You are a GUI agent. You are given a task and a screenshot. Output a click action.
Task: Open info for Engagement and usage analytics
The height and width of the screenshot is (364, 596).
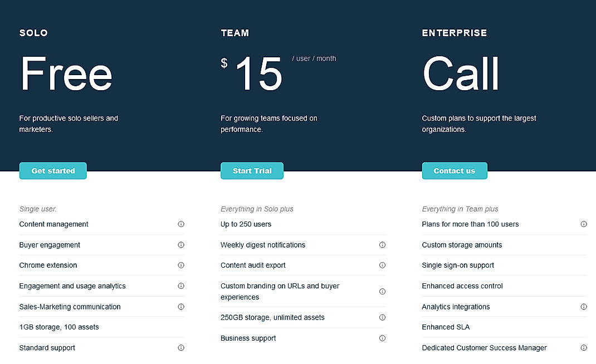(181, 286)
